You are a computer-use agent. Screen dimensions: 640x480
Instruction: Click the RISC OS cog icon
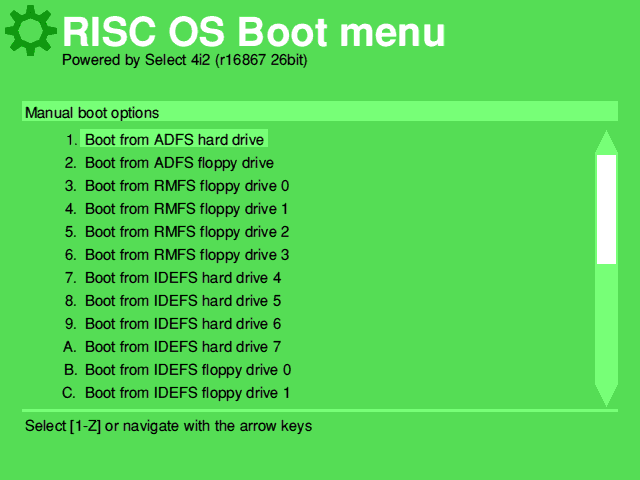coord(31,31)
